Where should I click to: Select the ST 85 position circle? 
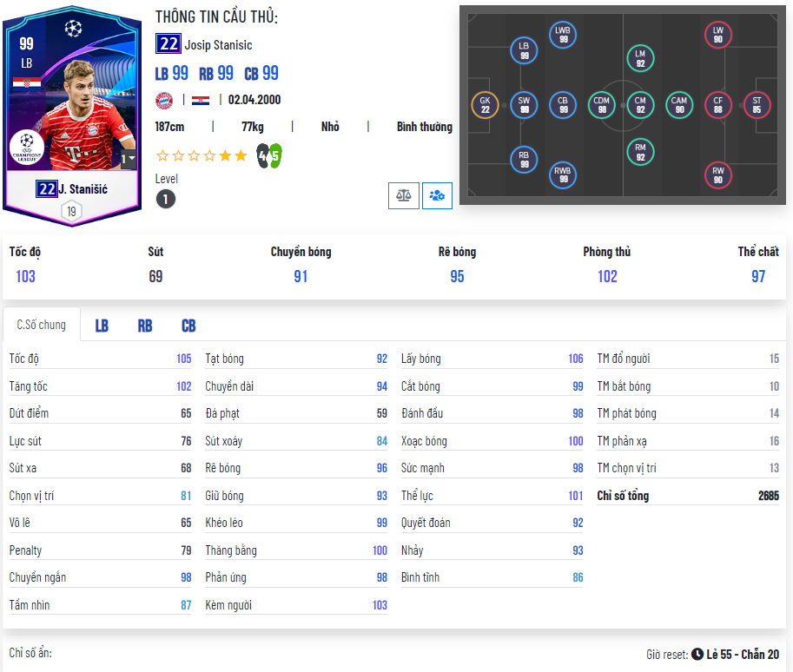(757, 105)
